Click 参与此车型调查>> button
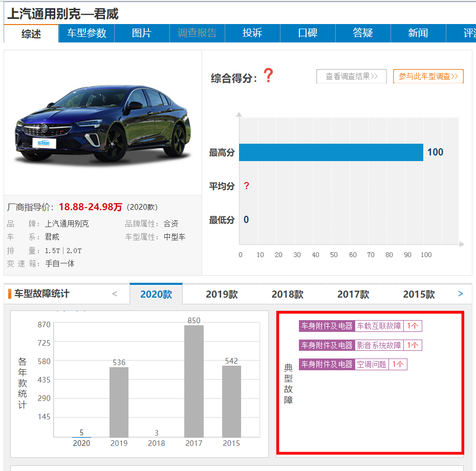The image size is (476, 471). tap(428, 76)
